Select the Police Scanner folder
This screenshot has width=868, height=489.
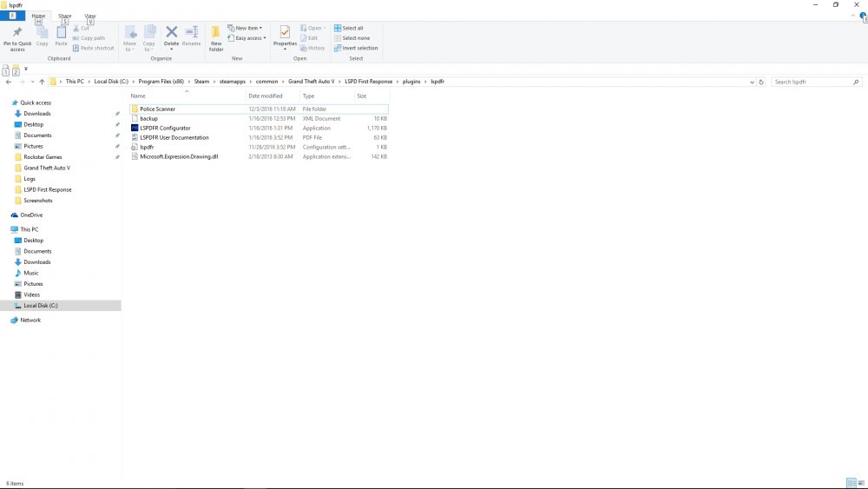pos(259,109)
